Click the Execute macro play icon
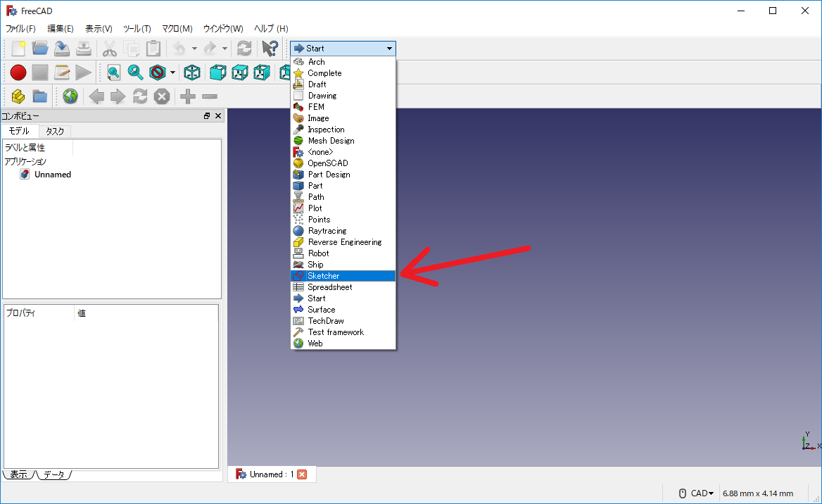Viewport: 822px width, 504px height. 83,73
